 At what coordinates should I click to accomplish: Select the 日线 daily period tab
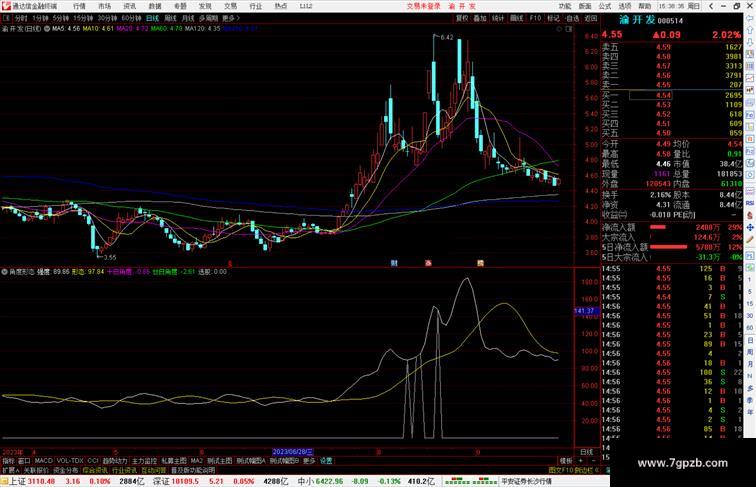pyautogui.click(x=152, y=18)
